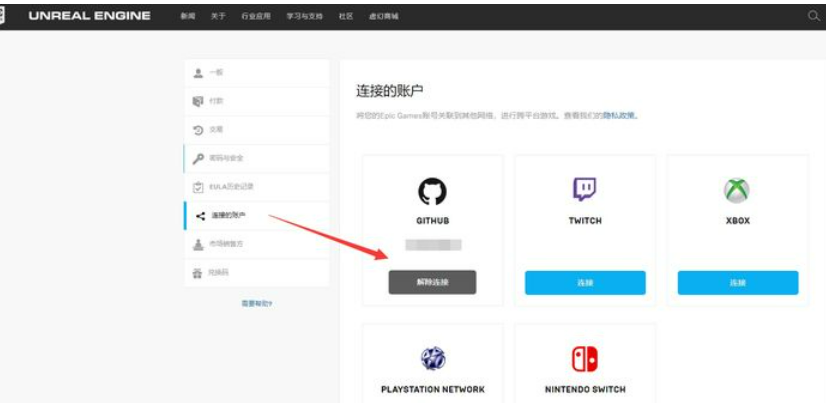Click the GitHub octocat logo

432,191
